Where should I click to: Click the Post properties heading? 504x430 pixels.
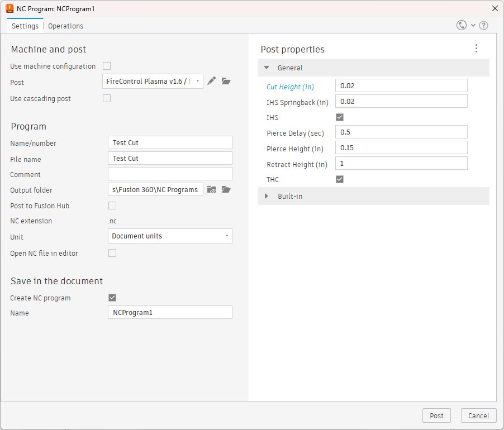click(292, 49)
